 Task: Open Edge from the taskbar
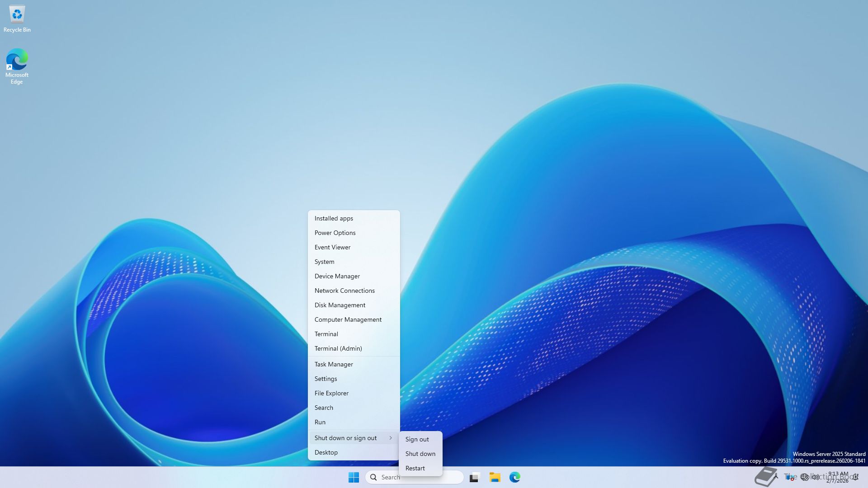pos(514,477)
